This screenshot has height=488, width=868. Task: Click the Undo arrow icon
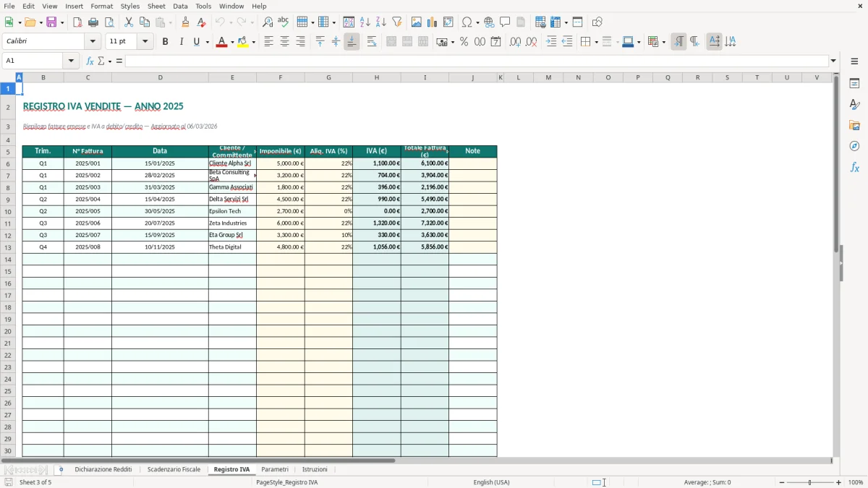220,22
